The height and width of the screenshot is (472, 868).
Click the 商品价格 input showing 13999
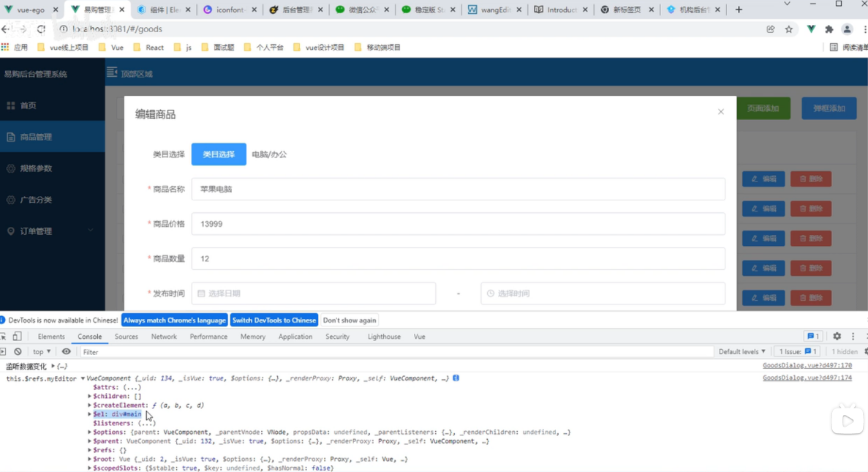click(458, 224)
